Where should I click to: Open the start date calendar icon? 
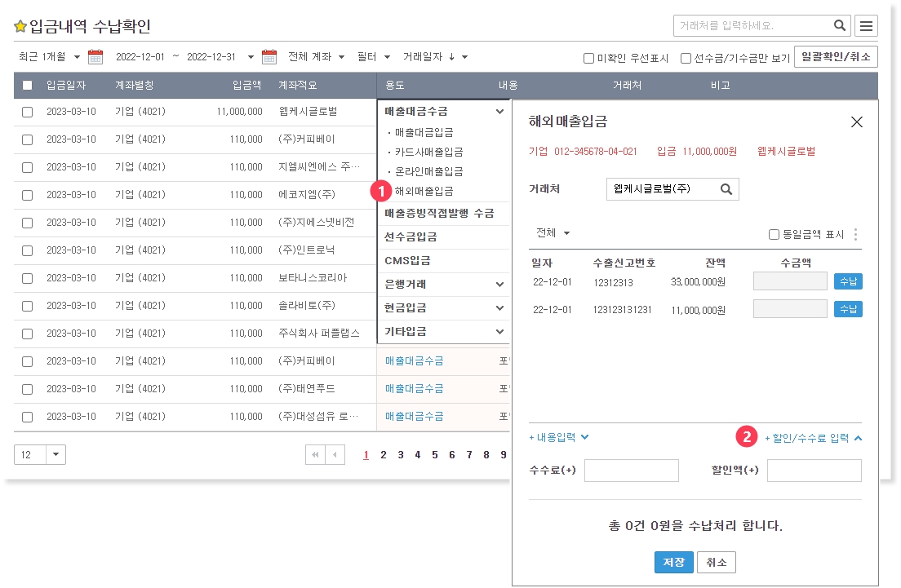pos(95,57)
